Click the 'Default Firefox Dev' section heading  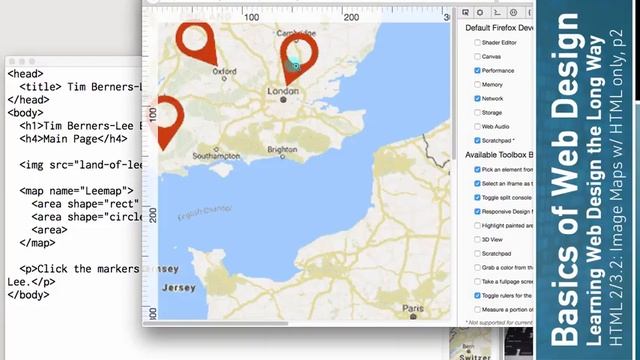(499, 28)
